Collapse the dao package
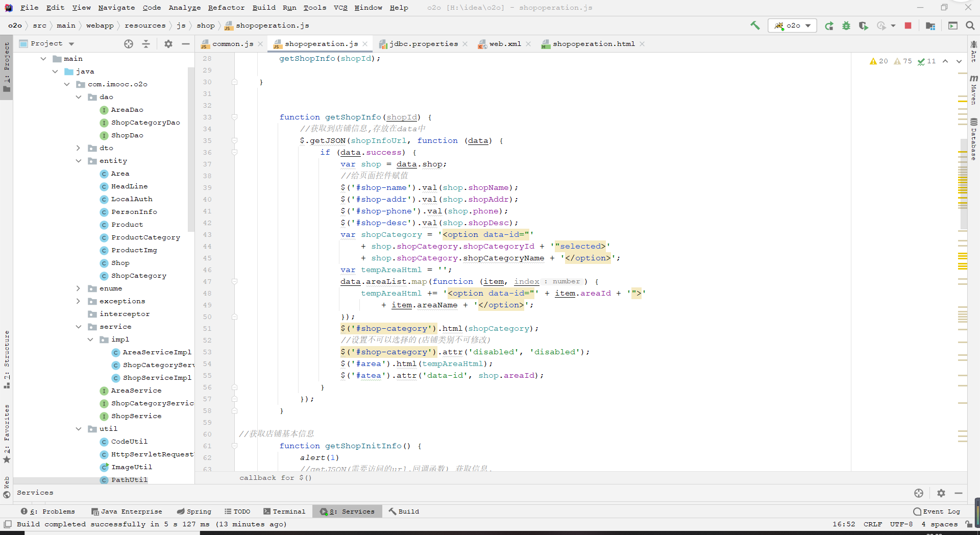The width and height of the screenshot is (980, 535). pos(79,97)
